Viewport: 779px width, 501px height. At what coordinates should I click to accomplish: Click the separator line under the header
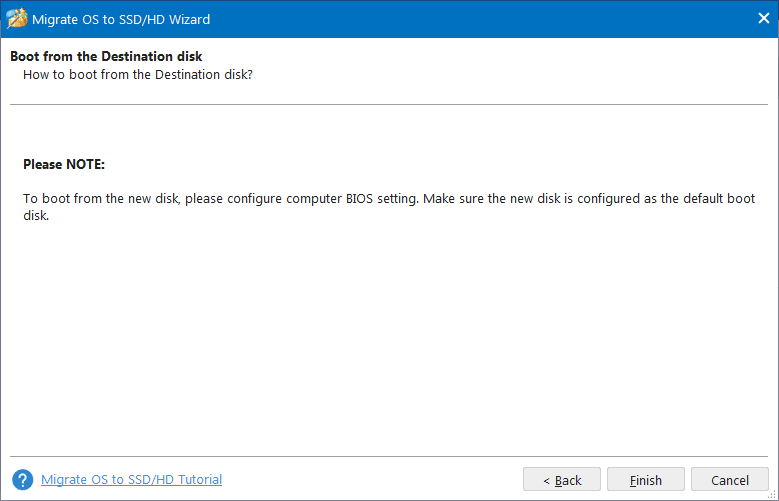click(389, 104)
